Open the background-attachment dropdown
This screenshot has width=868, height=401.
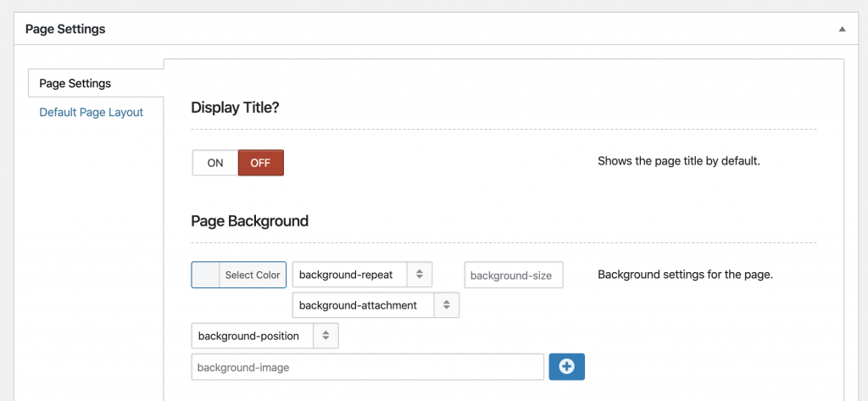point(363,305)
